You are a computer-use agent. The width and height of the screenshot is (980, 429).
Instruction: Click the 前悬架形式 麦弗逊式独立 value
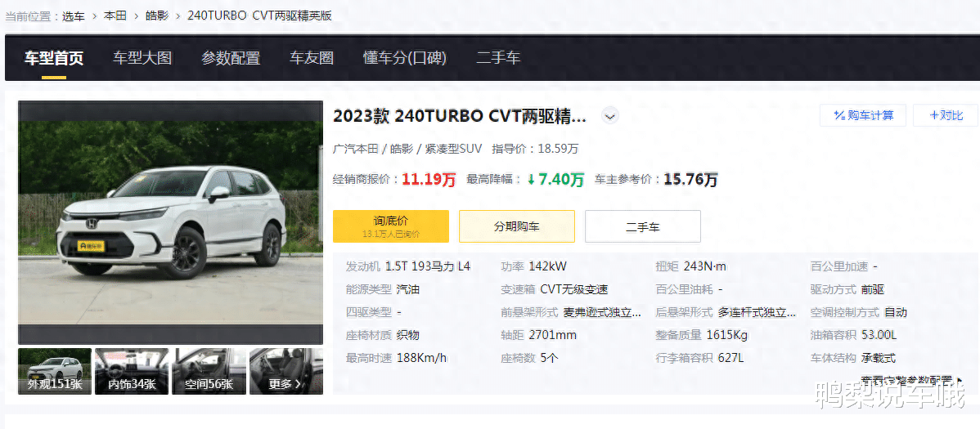pyautogui.click(x=603, y=312)
